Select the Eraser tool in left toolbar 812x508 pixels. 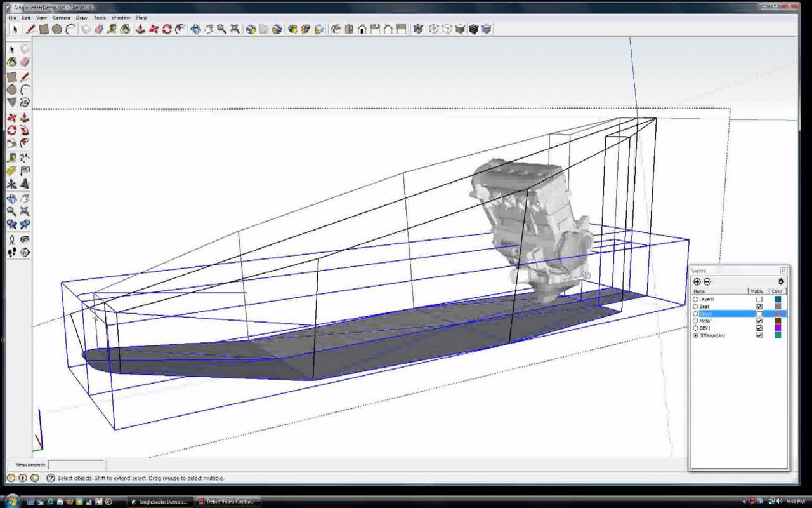[25, 62]
